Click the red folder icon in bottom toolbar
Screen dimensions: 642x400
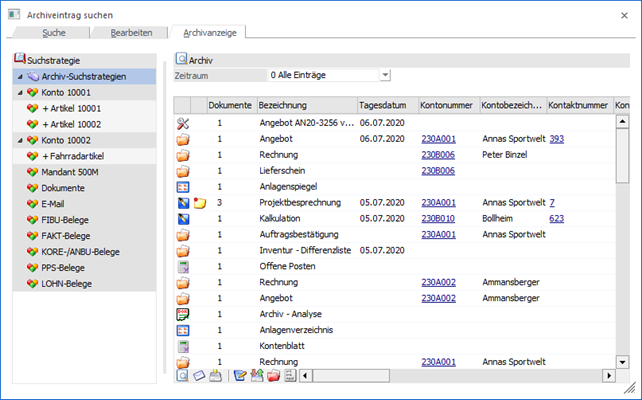pos(272,376)
